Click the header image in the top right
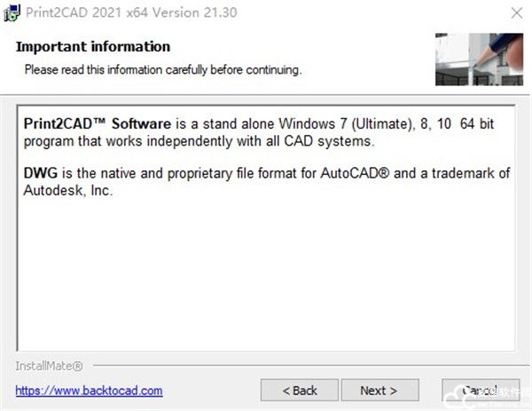 click(478, 59)
